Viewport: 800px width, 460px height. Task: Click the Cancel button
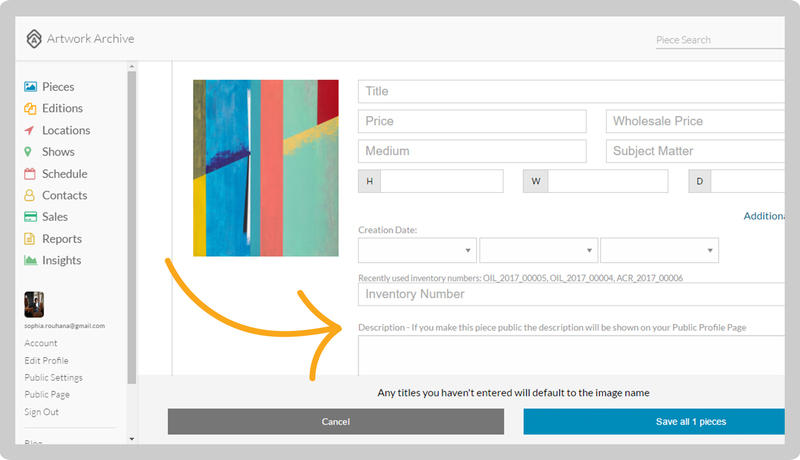point(336,422)
